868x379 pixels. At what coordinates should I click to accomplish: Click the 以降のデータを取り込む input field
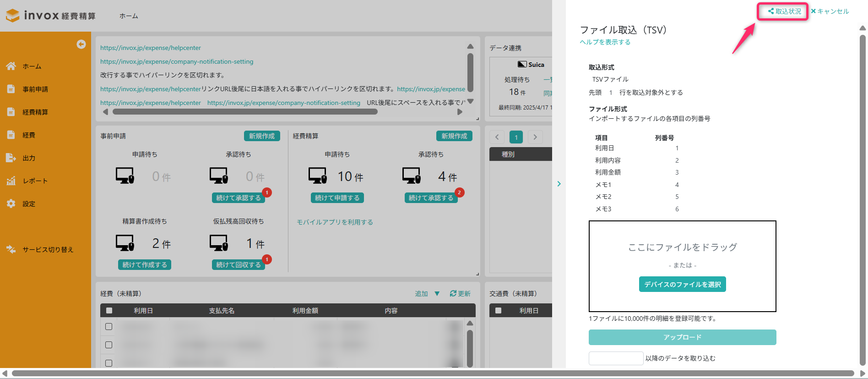616,358
